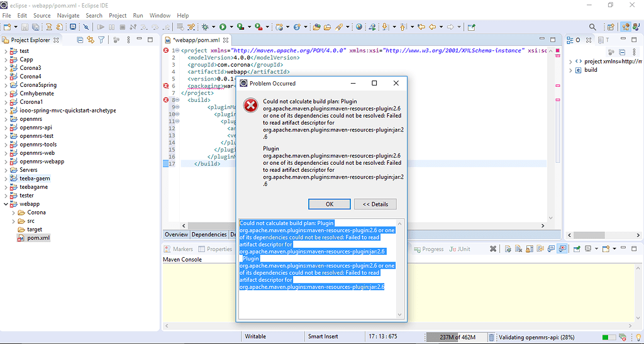Open the tip of the day lightbulb
This screenshot has height=344, width=644.
pyautogui.click(x=638, y=337)
